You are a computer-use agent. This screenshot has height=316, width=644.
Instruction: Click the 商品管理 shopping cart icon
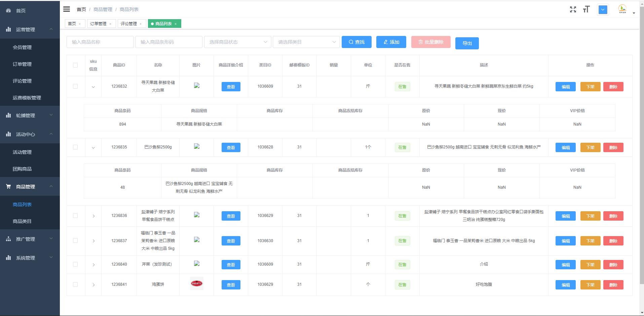pos(8,186)
